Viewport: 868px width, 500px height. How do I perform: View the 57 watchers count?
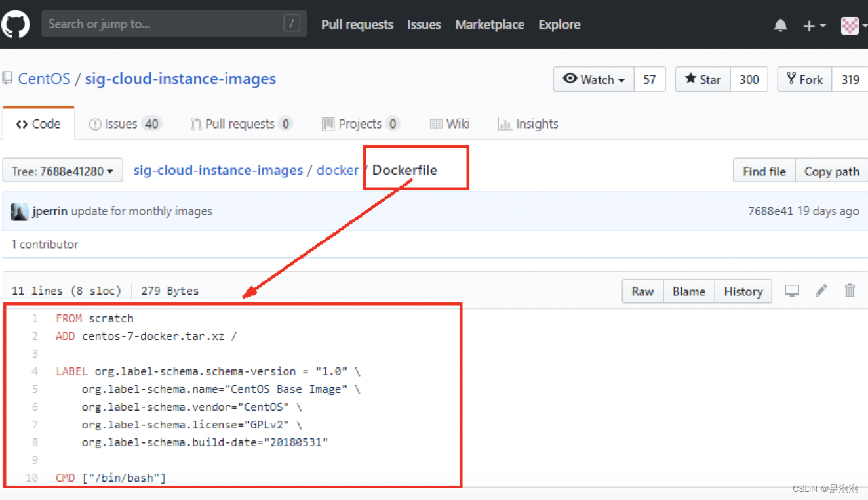tap(650, 79)
